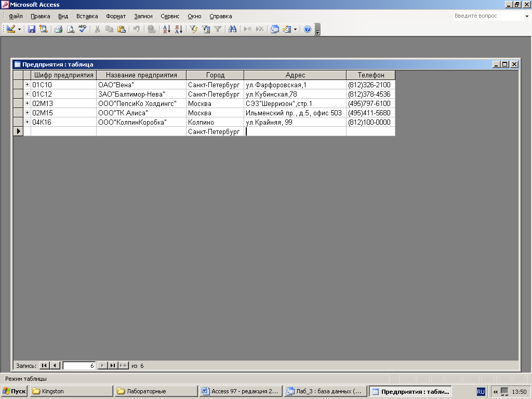This screenshot has width=532, height=399.
Task: Click the Undo arrow icon
Action: pos(137,29)
